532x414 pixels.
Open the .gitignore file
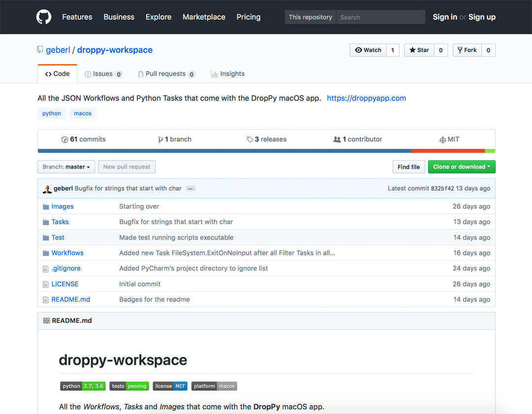pos(66,269)
